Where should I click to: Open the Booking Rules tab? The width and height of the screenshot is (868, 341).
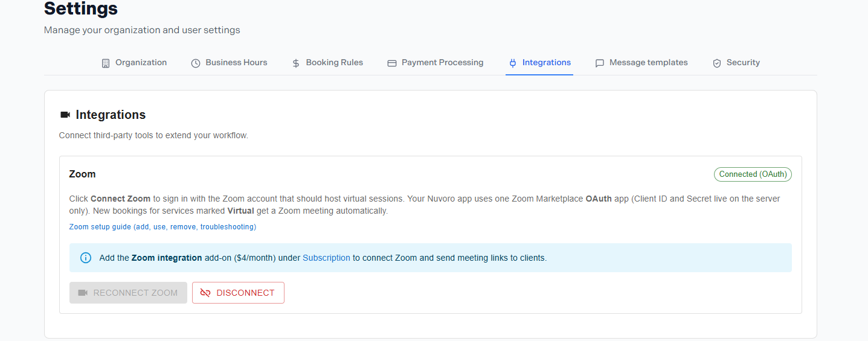[327, 63]
